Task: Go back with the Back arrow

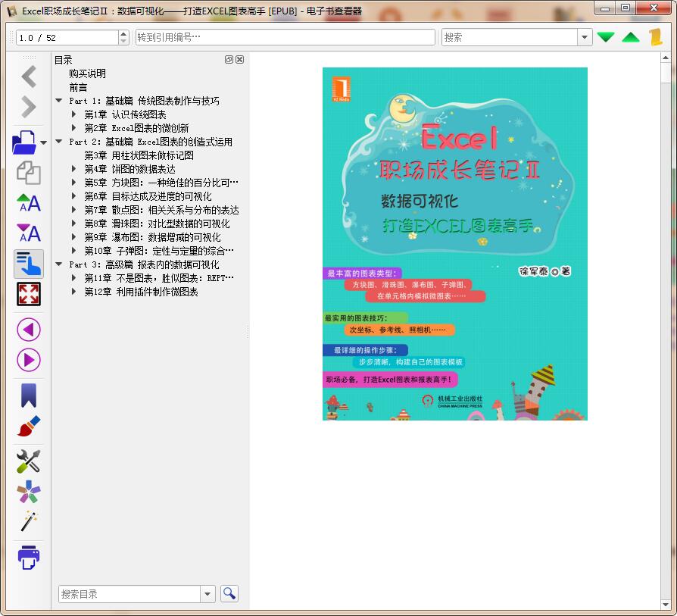Action: (x=29, y=77)
